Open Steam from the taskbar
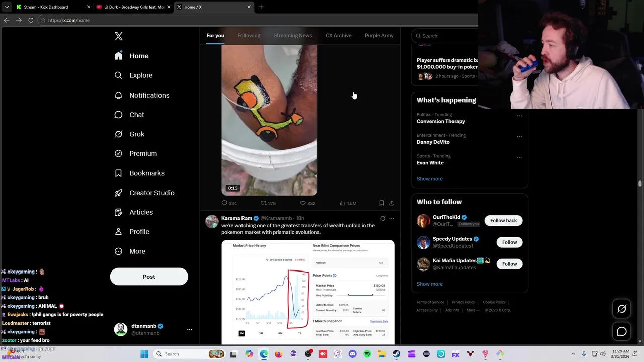This screenshot has height=362, width=644. pos(397,354)
